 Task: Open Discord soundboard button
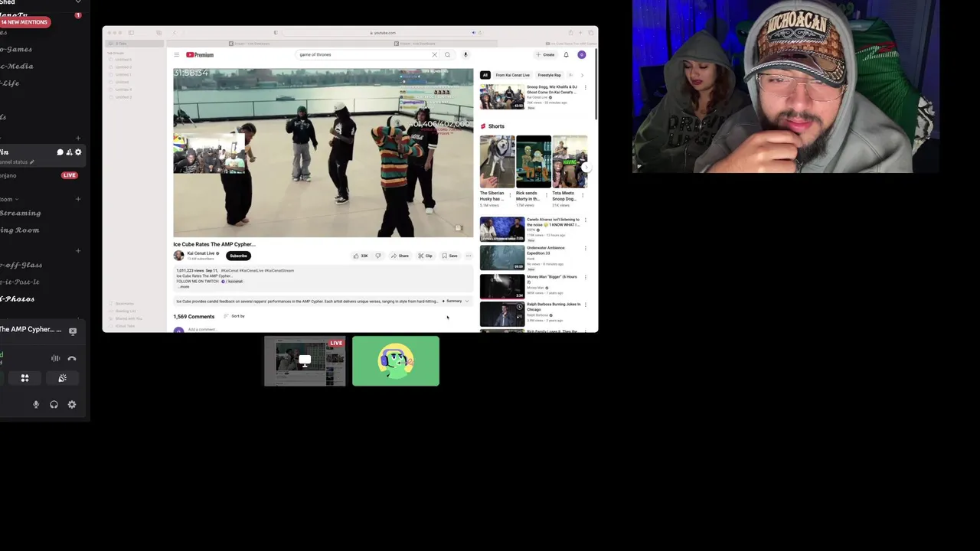(x=62, y=378)
